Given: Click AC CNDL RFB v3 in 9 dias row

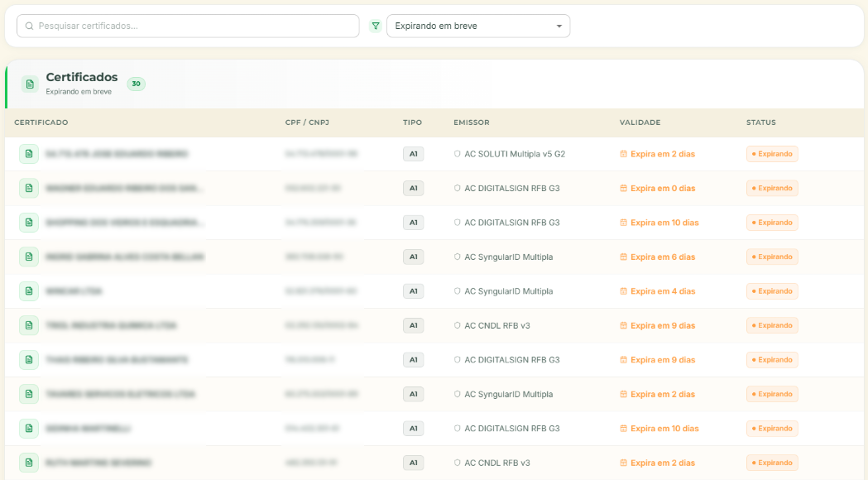Looking at the screenshot, I should [497, 325].
